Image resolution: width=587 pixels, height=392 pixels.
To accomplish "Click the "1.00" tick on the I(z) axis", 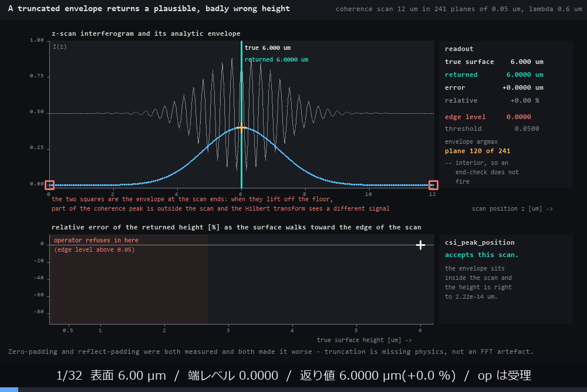I will pos(36,40).
